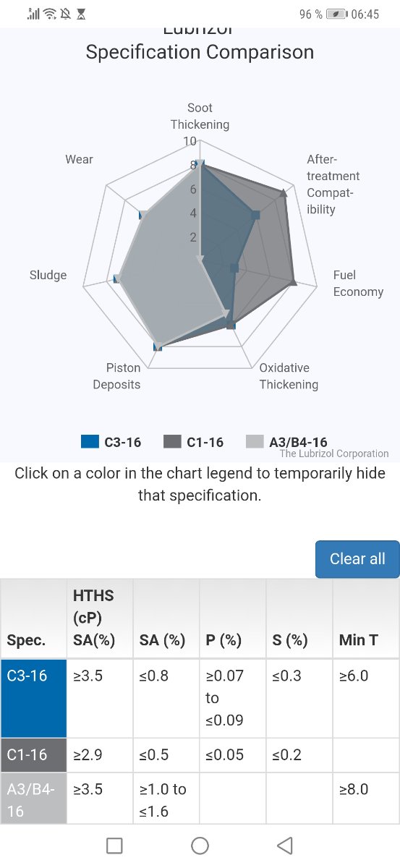Image resolution: width=400 pixels, height=868 pixels.
Task: Hide A3/B4-16 specification in legend
Action: tap(286, 442)
